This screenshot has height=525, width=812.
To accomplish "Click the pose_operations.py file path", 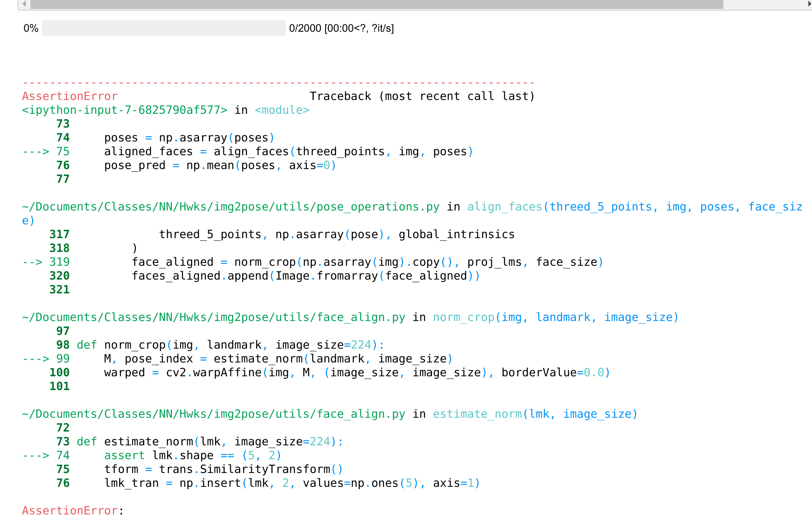I will pos(231,207).
